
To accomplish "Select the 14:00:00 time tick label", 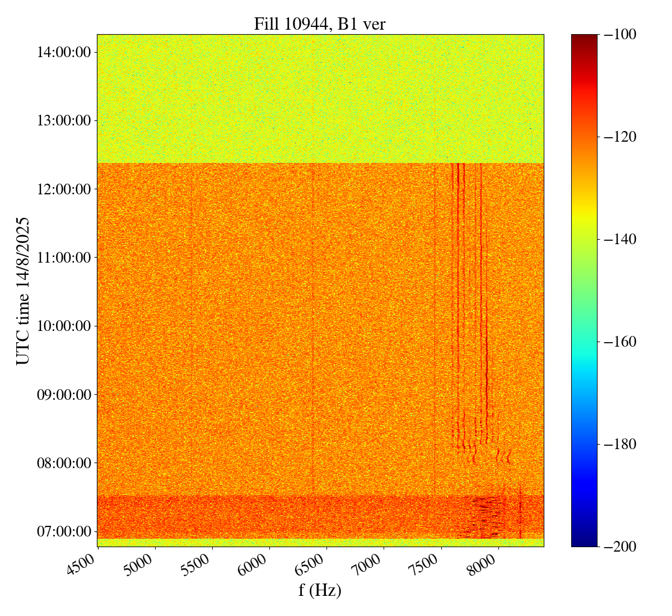I will [64, 53].
